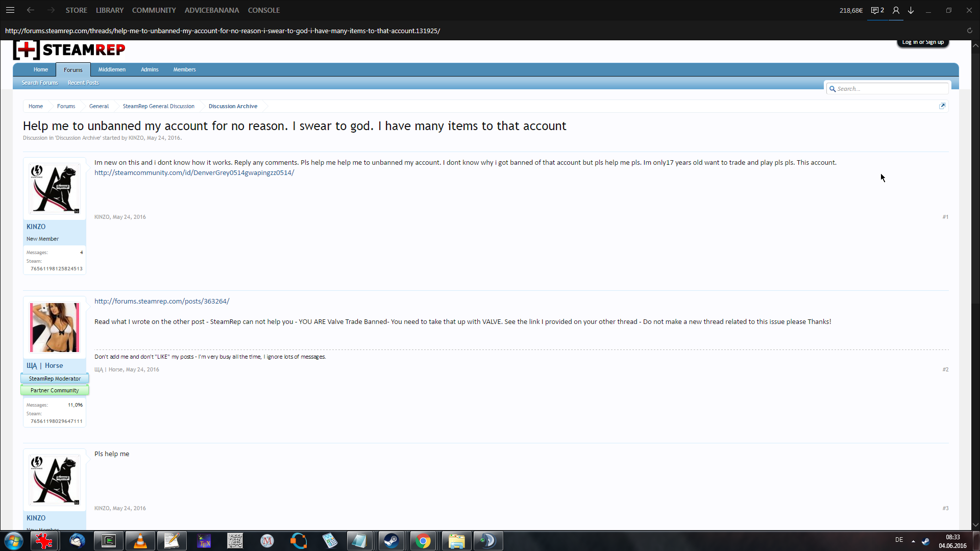Open the COMMUNITY menu

(154, 10)
